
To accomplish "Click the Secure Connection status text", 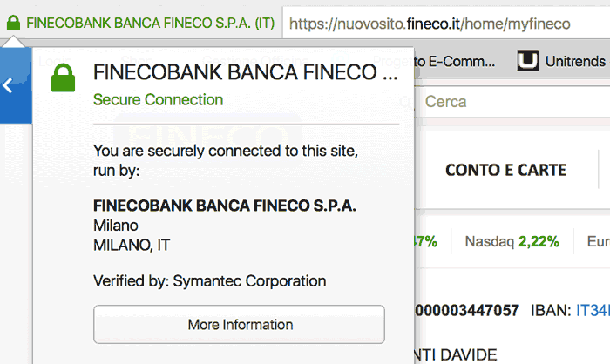I will tap(158, 99).
